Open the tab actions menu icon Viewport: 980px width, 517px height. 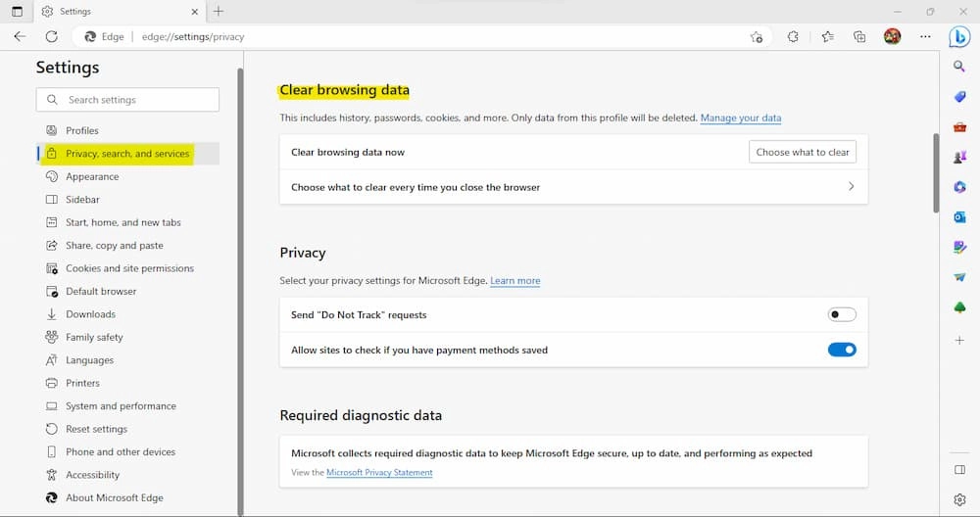(x=17, y=11)
